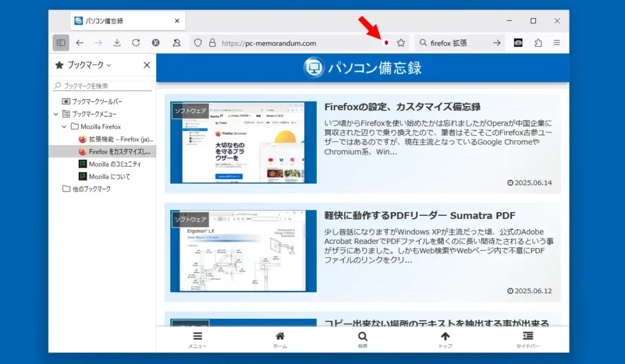This screenshot has height=364, width=625.
Task: Select the パソコン備忘録 tab
Action: 128,21
